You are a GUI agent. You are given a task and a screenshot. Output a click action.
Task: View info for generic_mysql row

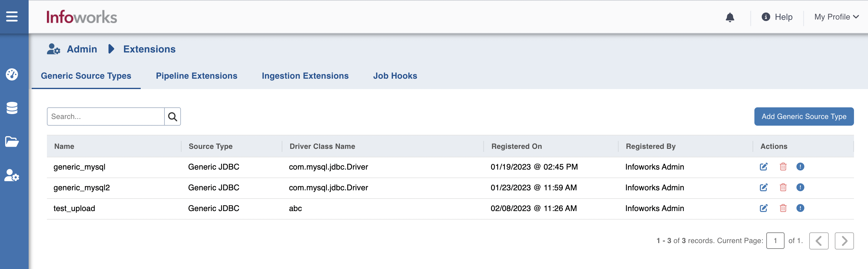pos(800,167)
